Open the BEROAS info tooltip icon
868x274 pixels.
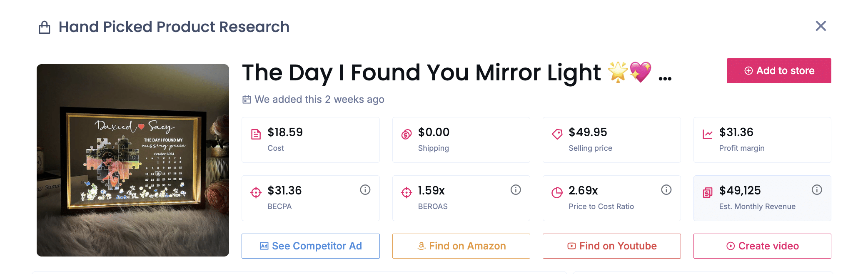point(516,190)
